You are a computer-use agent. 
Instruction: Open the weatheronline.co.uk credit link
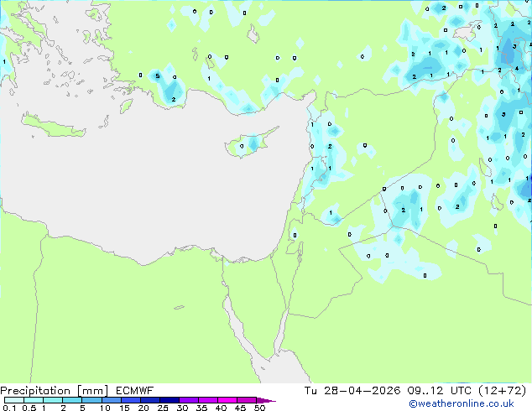pos(462,403)
